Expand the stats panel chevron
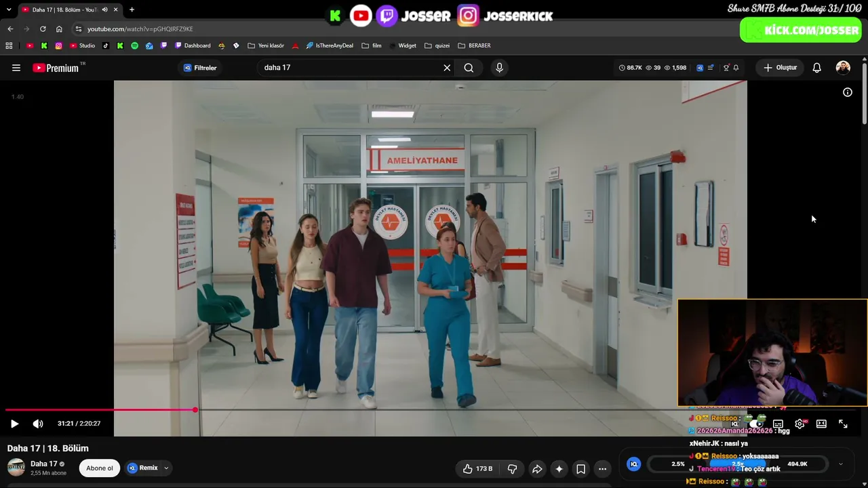 point(841,464)
